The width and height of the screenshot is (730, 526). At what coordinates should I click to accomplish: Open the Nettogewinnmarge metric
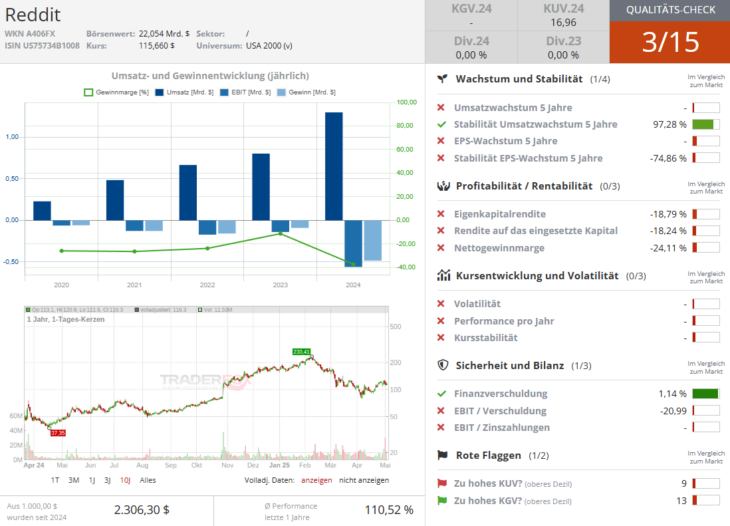[499, 248]
